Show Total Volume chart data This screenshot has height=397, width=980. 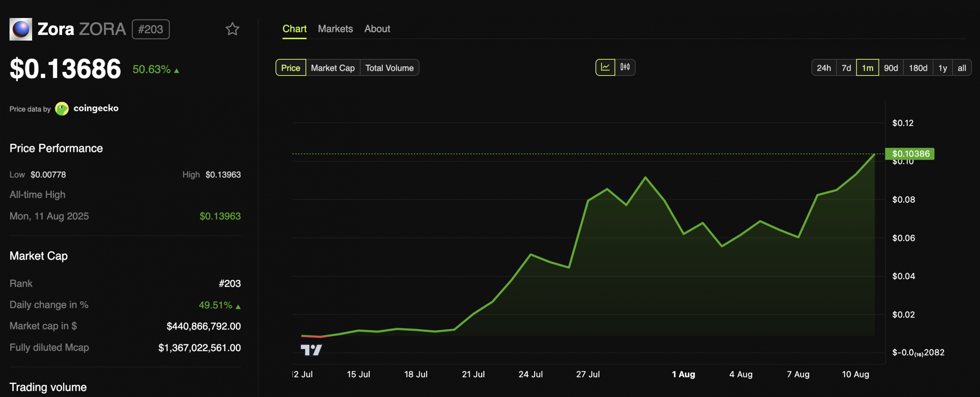(x=389, y=68)
